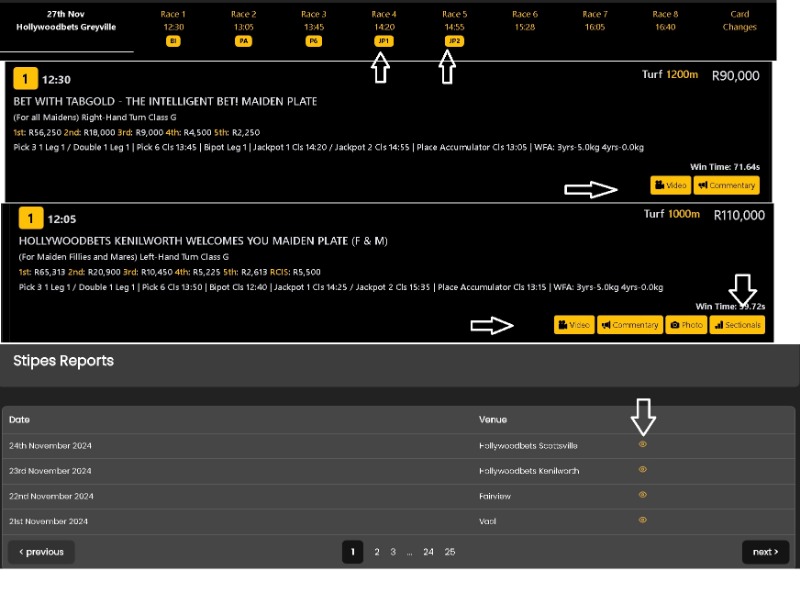Go to the previous reports page
800x600 pixels.
tap(41, 552)
